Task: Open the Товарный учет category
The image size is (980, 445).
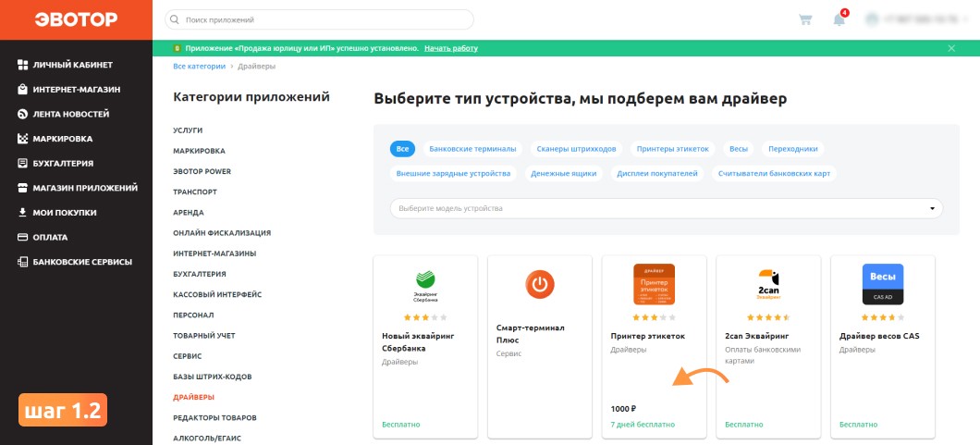Action: (x=203, y=336)
